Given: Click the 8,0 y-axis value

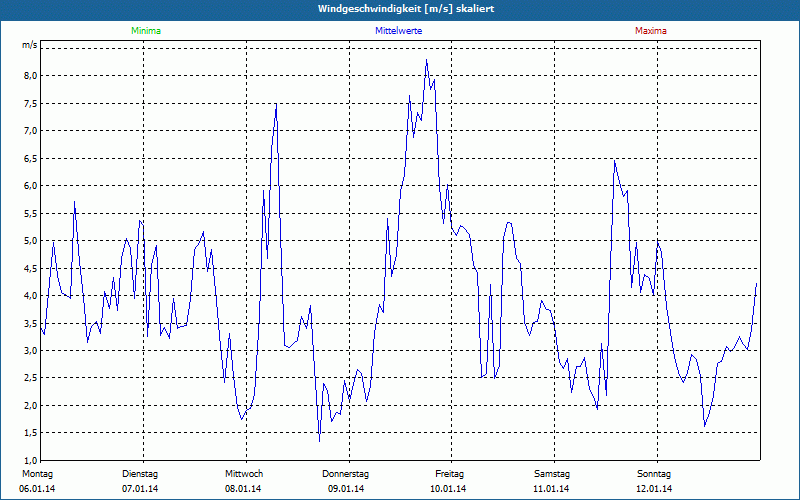Looking at the screenshot, I should tap(31, 76).
